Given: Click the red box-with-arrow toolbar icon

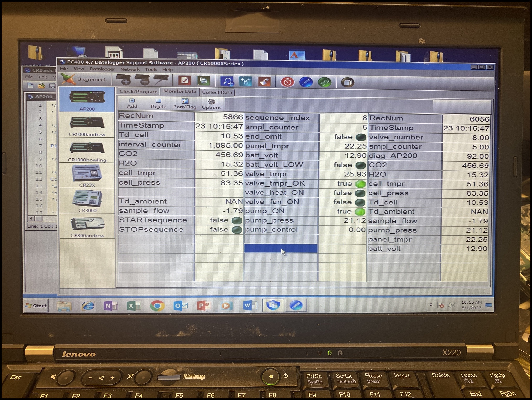Looking at the screenshot, I should pos(264,82).
